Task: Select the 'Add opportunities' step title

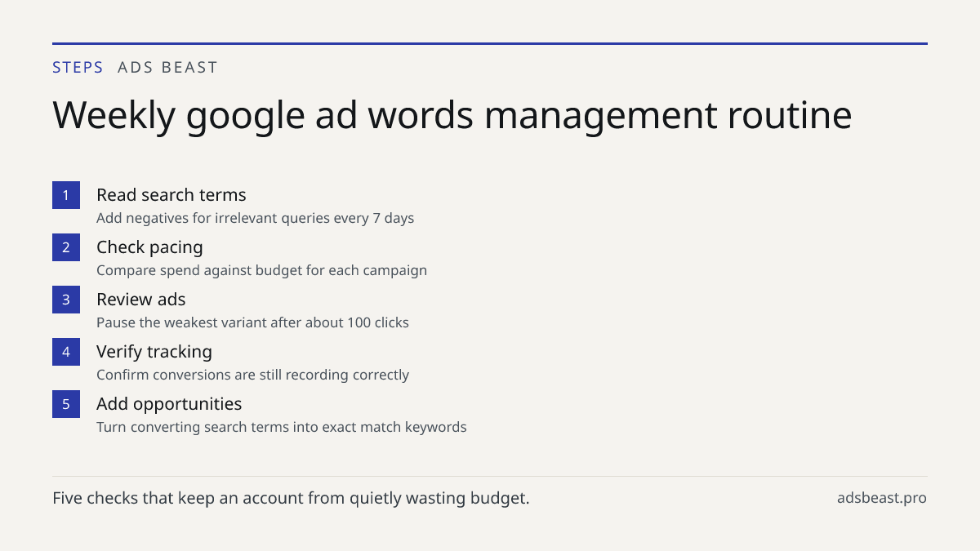Action: click(169, 404)
